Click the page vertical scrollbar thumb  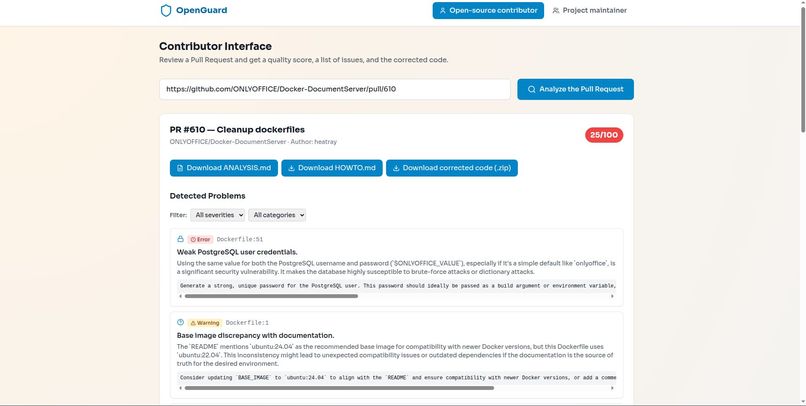click(802, 69)
